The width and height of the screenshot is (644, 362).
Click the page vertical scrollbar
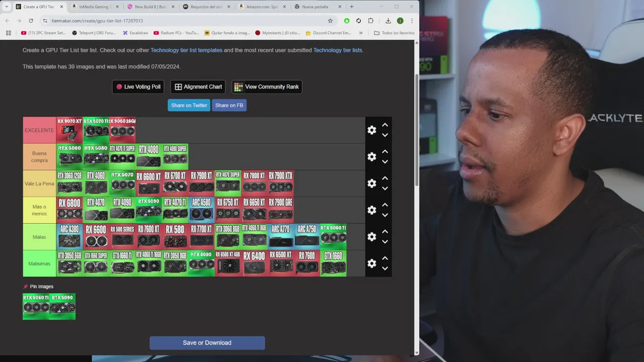tap(417, 131)
